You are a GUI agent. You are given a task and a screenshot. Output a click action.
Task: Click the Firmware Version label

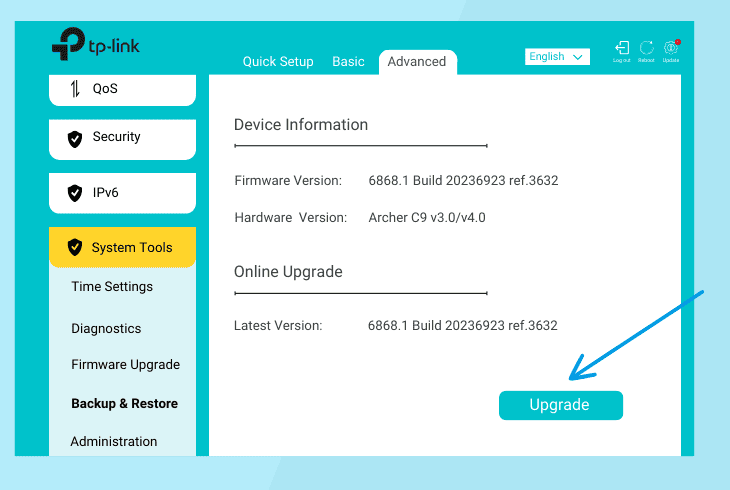288,180
